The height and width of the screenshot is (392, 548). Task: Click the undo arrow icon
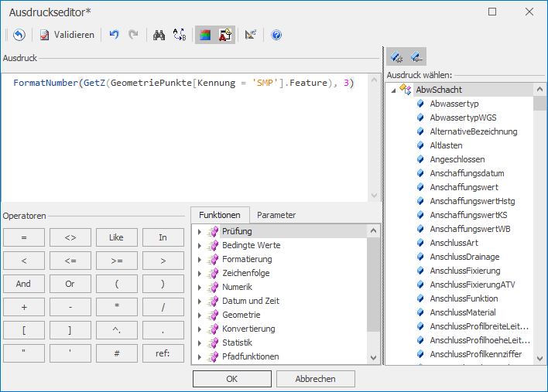click(115, 35)
